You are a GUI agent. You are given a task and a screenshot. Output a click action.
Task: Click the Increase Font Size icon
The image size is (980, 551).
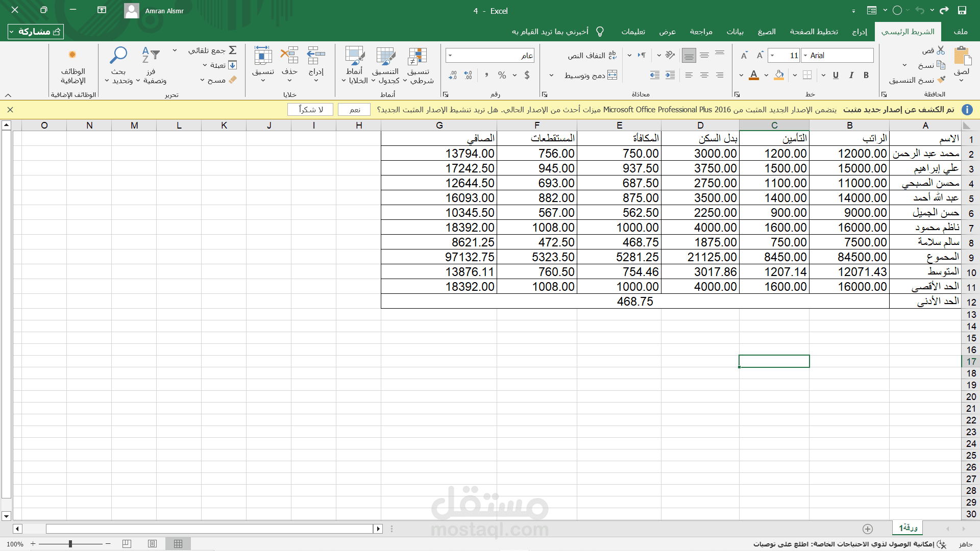pyautogui.click(x=760, y=55)
